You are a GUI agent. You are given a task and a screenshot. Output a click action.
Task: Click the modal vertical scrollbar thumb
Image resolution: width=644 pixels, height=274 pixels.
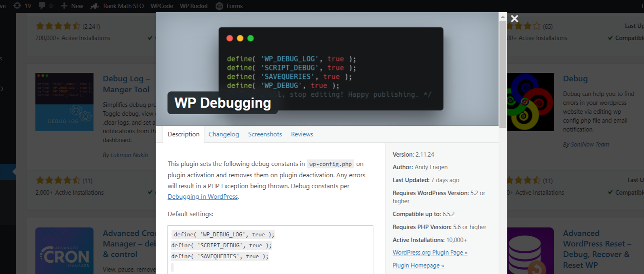coord(503,74)
